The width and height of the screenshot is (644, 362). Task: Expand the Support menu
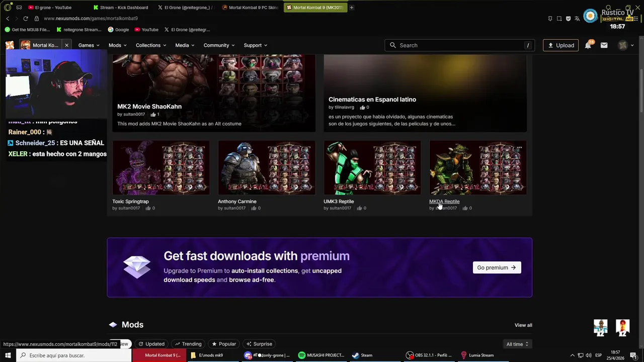point(256,45)
